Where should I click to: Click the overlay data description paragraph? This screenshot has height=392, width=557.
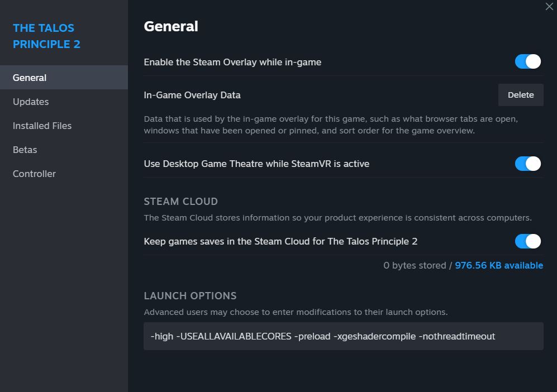point(331,125)
